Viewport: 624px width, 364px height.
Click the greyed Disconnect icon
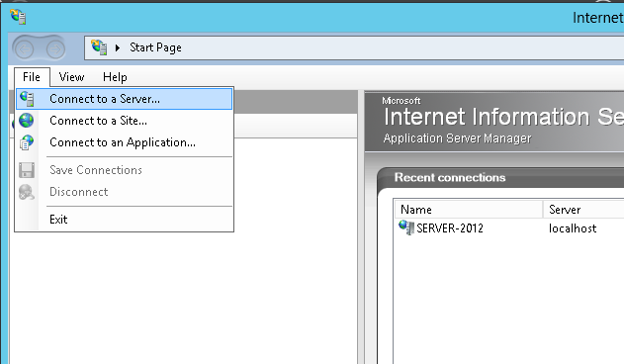click(x=27, y=192)
